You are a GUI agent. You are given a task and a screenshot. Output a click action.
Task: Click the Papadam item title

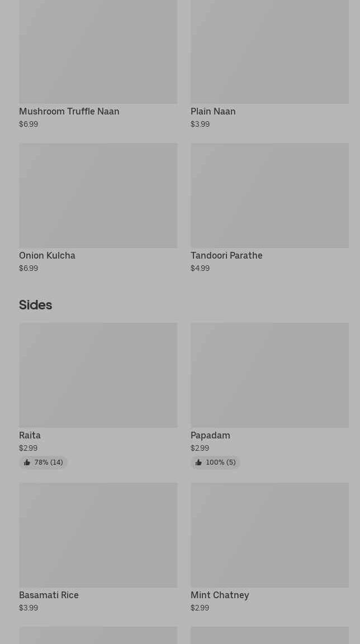pyautogui.click(x=210, y=435)
